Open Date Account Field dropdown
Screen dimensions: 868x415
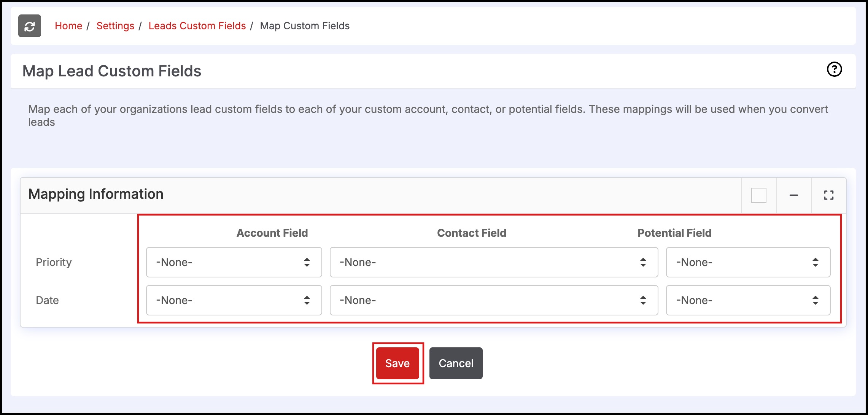(234, 300)
